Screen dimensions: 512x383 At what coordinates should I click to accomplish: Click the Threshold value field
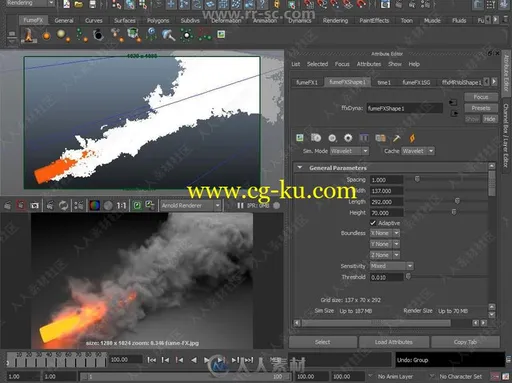point(387,277)
